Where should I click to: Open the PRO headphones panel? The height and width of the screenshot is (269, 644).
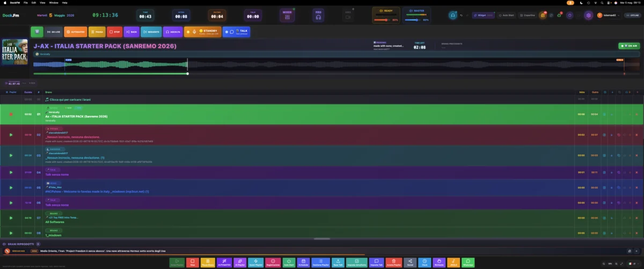[x=318, y=16]
